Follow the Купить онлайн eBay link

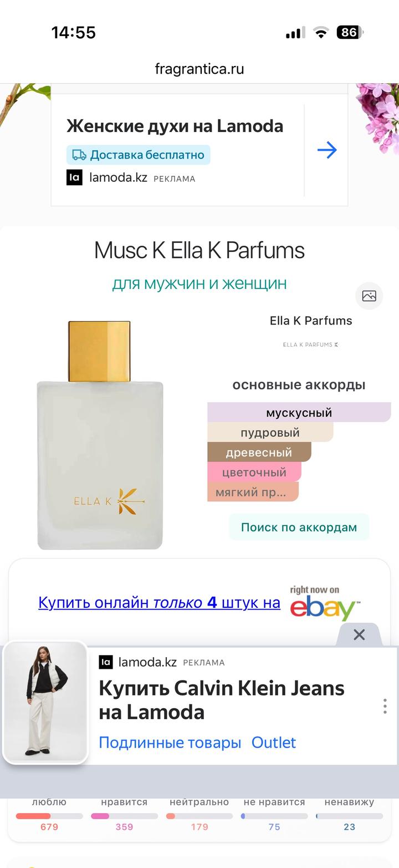click(x=159, y=602)
